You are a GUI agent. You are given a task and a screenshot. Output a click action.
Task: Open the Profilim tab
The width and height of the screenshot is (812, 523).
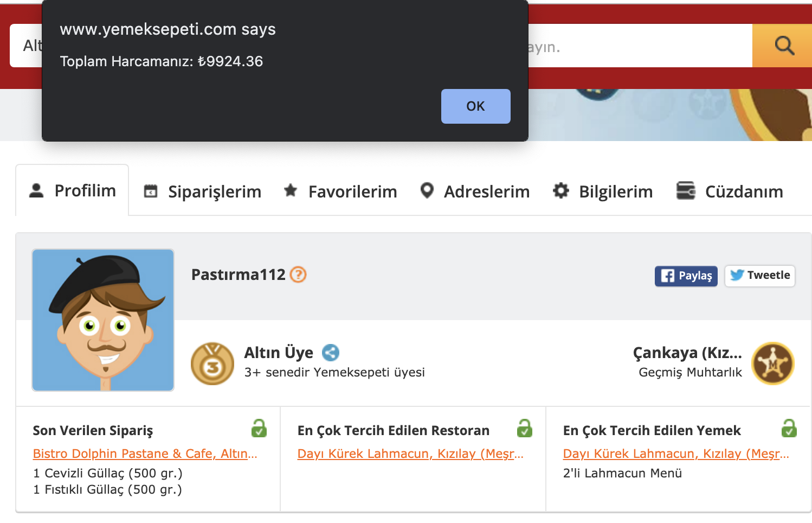[72, 190]
